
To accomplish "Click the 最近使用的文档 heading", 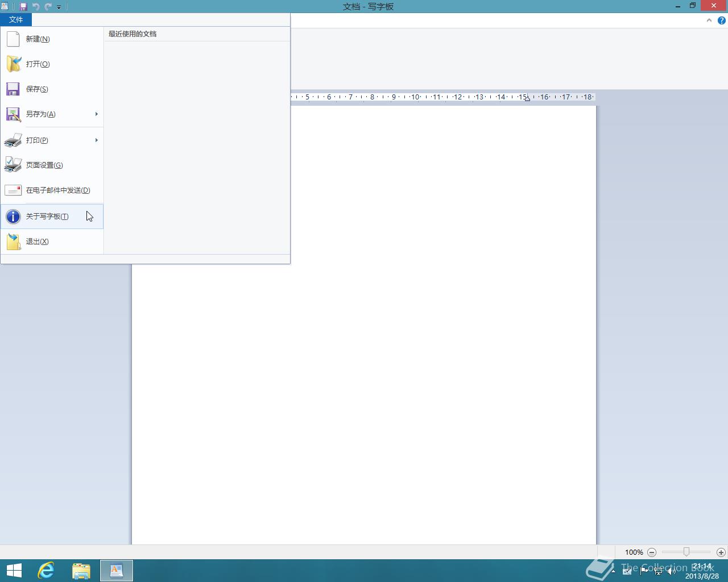I will (133, 34).
